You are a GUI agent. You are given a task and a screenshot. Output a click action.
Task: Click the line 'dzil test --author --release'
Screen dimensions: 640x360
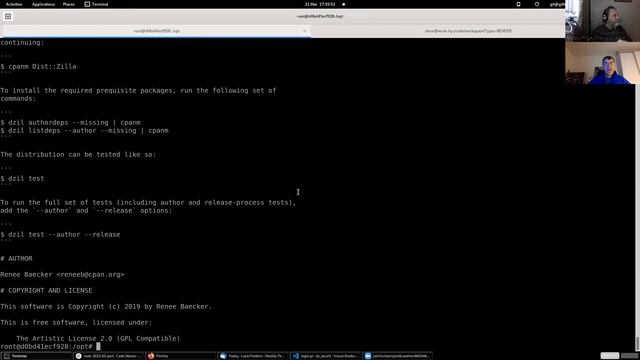click(x=64, y=235)
